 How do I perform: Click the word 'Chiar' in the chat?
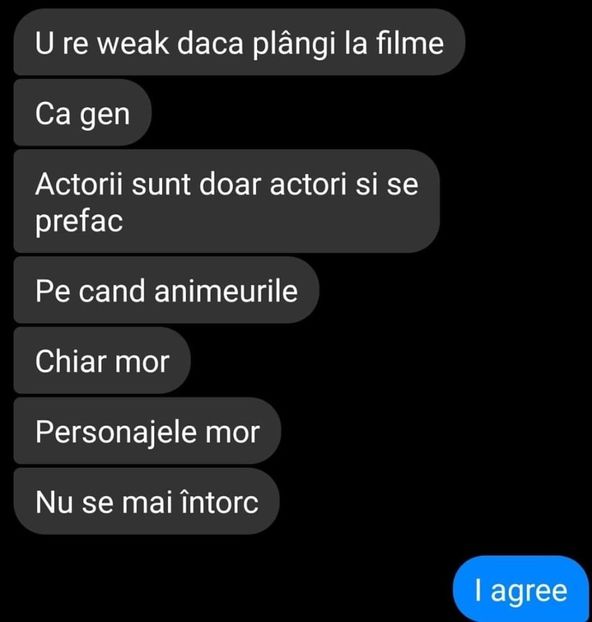67,361
